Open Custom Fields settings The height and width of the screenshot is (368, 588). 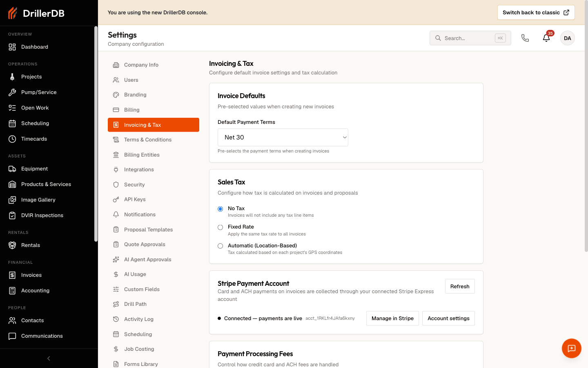154,289
